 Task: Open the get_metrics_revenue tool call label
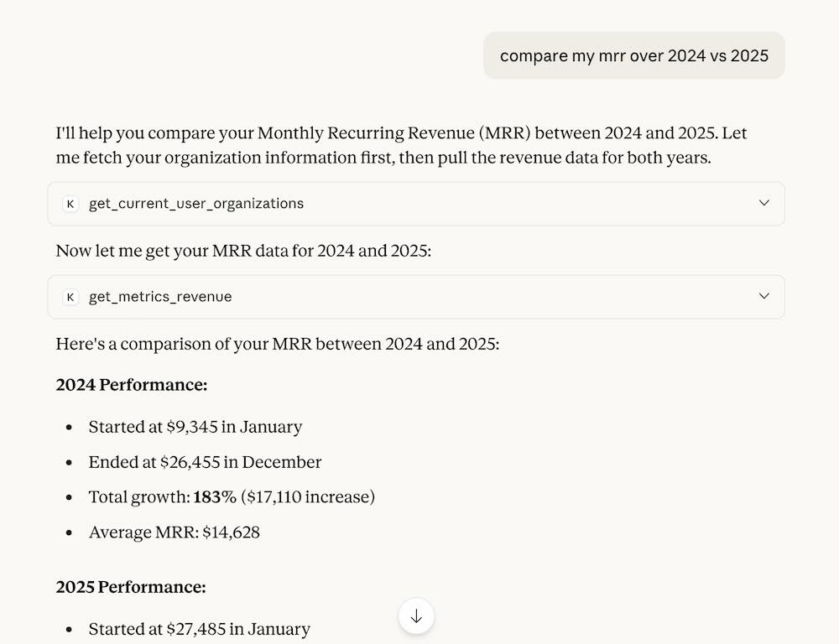pos(160,297)
